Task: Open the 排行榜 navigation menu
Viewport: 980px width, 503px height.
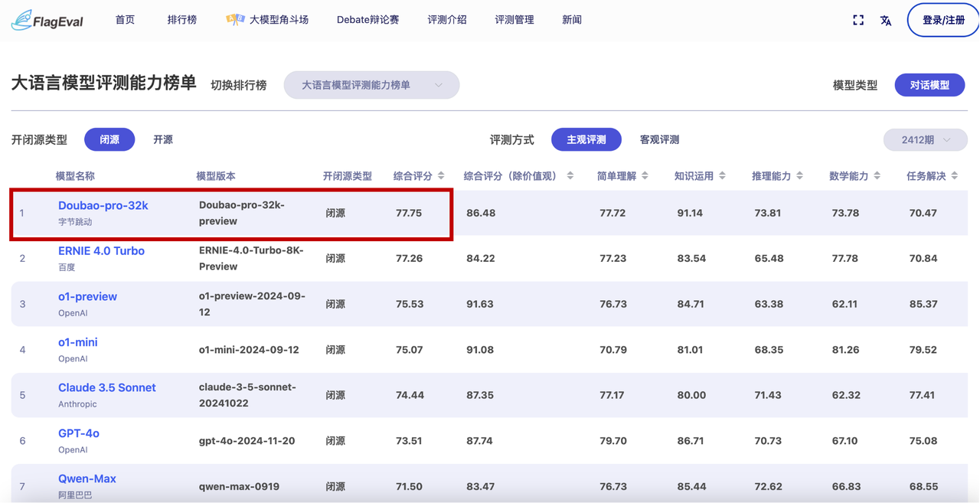Action: coord(181,20)
